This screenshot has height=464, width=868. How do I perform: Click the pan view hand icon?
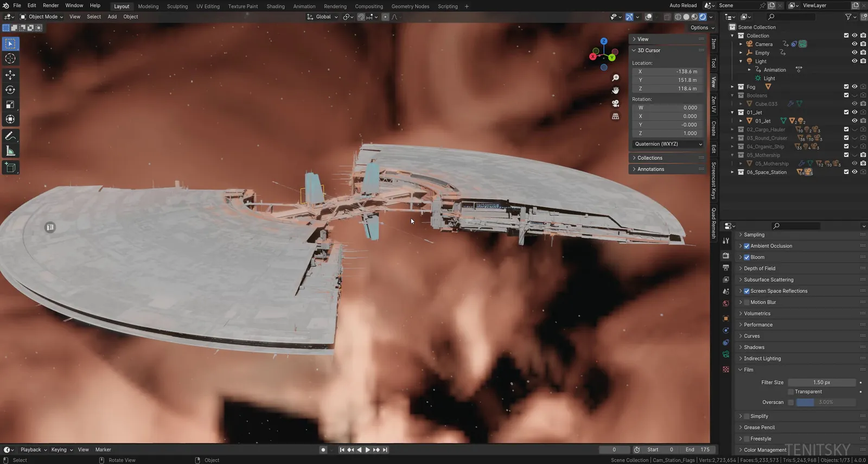click(x=615, y=90)
